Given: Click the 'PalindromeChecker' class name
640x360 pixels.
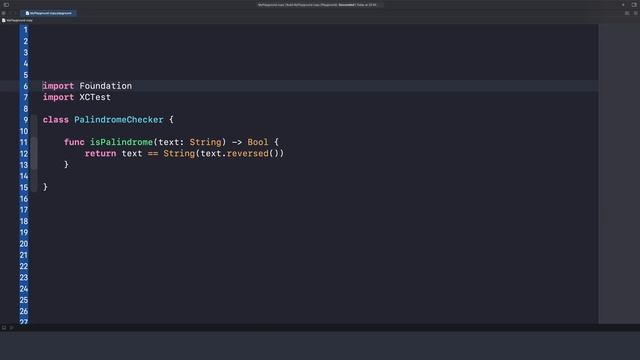Looking at the screenshot, I should click(x=119, y=120).
